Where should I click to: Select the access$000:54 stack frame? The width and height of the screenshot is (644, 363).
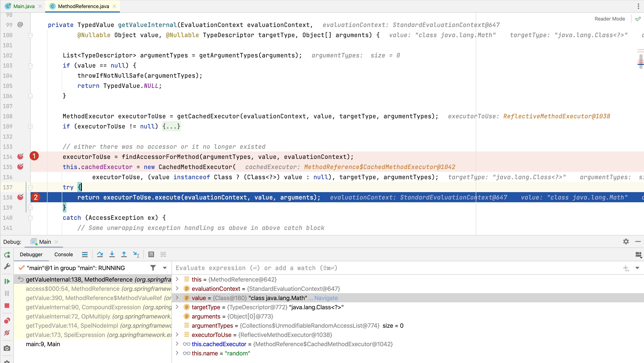(x=92, y=289)
